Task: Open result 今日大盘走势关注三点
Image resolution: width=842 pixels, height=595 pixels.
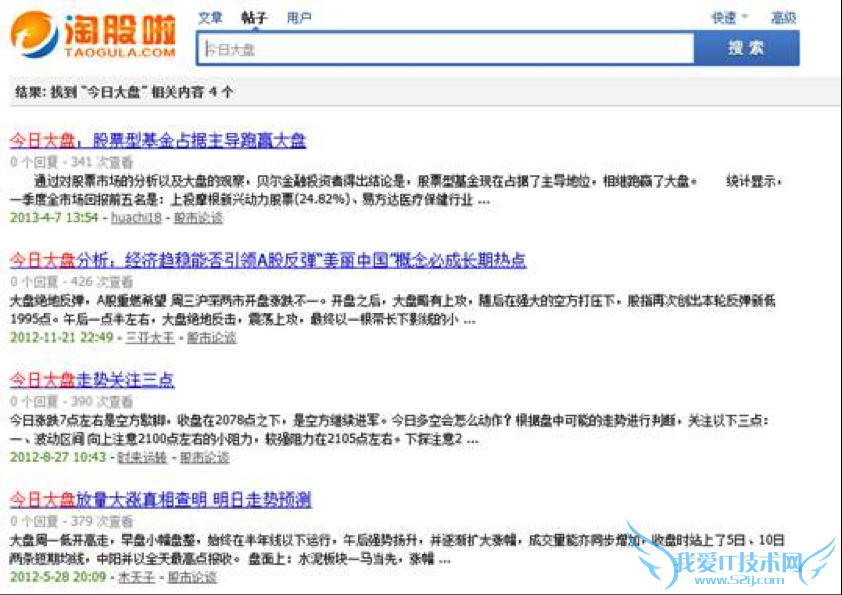Action: coord(92,380)
